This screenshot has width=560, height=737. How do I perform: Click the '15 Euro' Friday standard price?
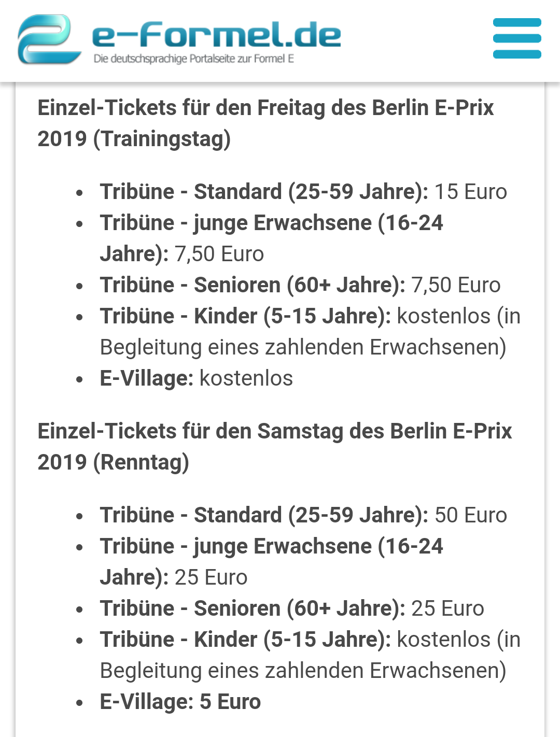point(470,192)
